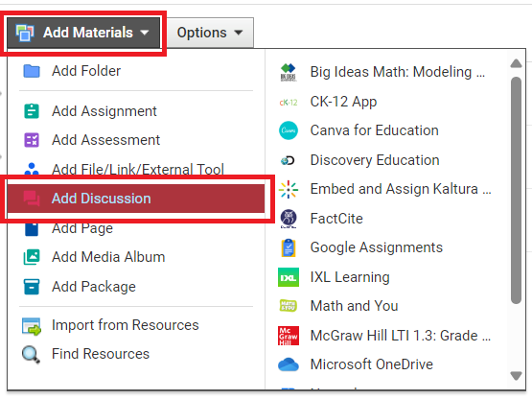Click the Add Package box icon

(32, 287)
